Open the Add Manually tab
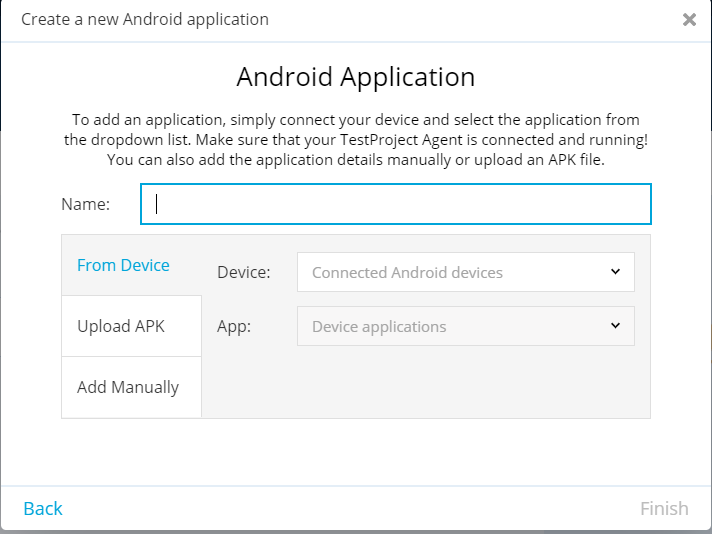The width and height of the screenshot is (712, 534). [x=131, y=387]
